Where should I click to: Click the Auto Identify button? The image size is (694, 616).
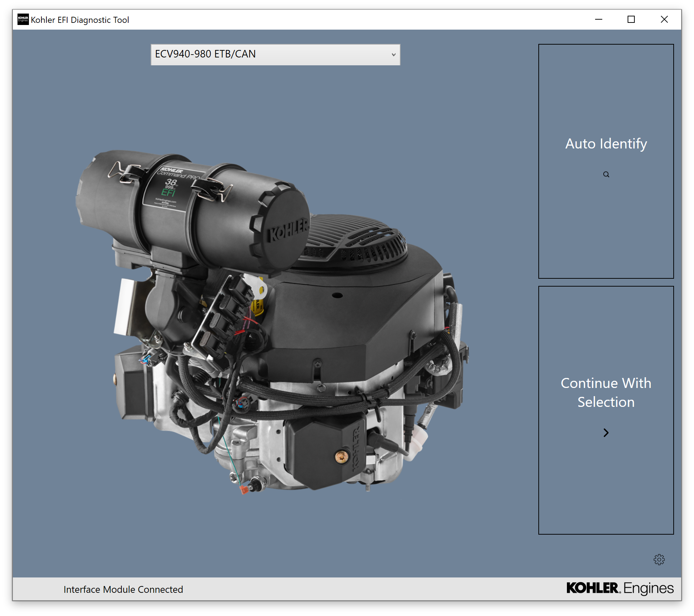point(606,161)
